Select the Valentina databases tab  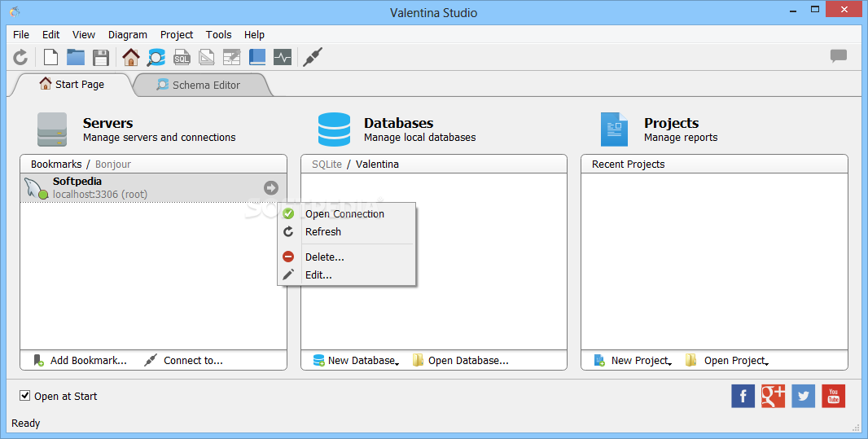pos(377,165)
